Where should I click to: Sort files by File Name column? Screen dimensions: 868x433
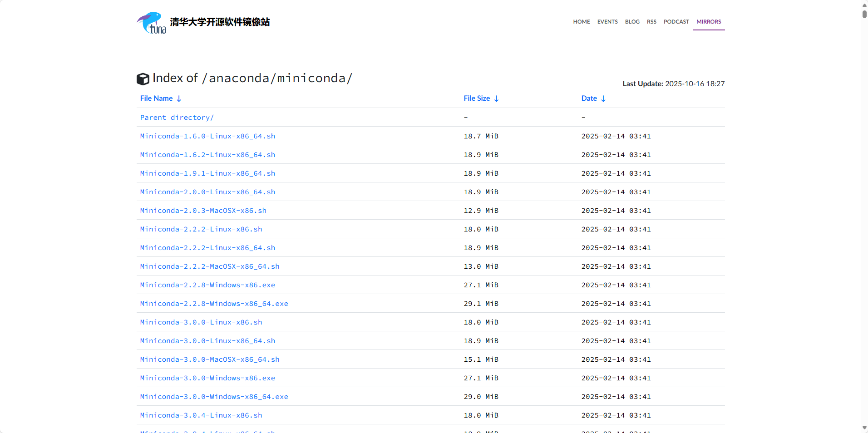(x=156, y=98)
